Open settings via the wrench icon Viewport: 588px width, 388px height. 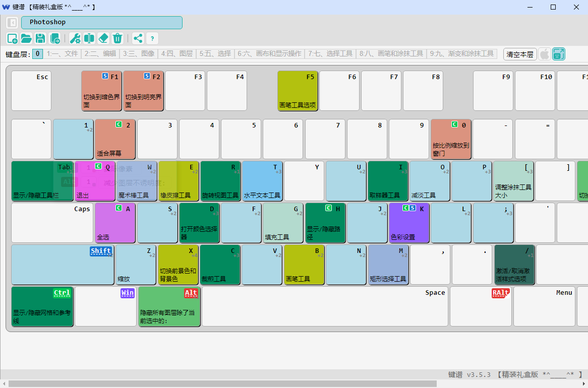(x=75, y=38)
